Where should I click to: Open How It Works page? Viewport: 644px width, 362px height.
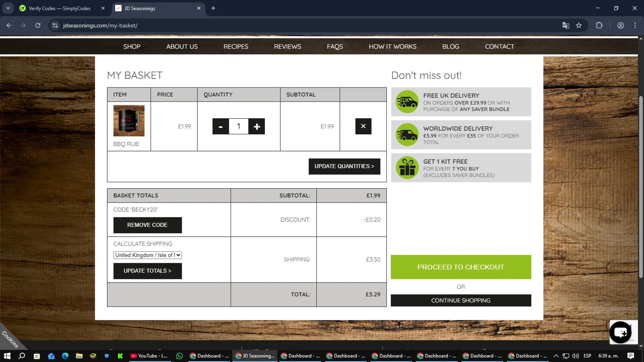(x=392, y=46)
